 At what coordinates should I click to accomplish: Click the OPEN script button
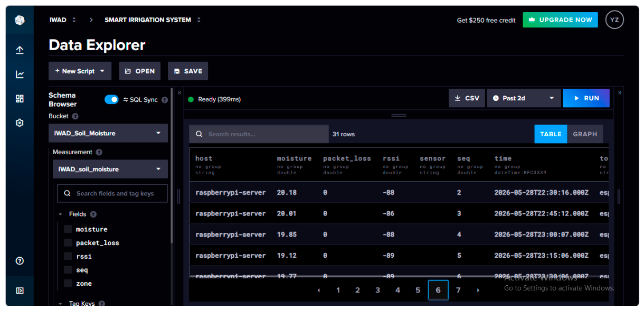(140, 71)
